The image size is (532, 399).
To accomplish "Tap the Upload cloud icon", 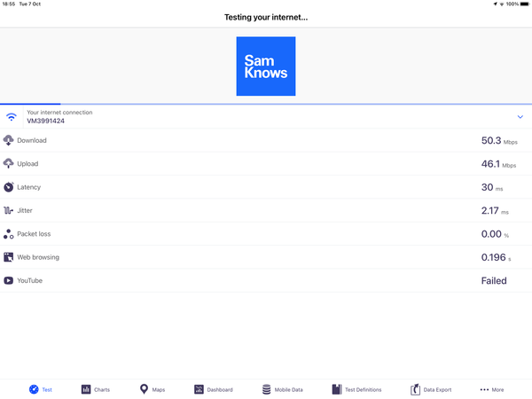I will coord(9,164).
